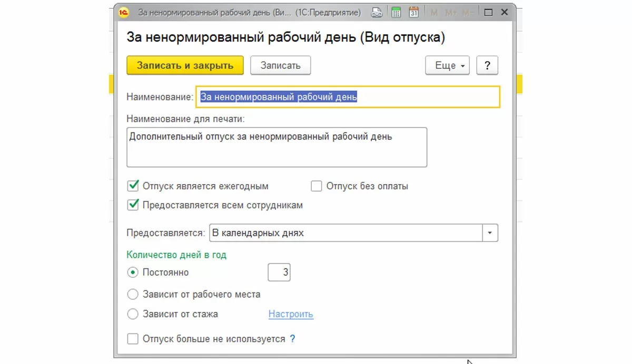Click the blue question mark hint icon
This screenshot has height=364, width=632.
click(293, 339)
